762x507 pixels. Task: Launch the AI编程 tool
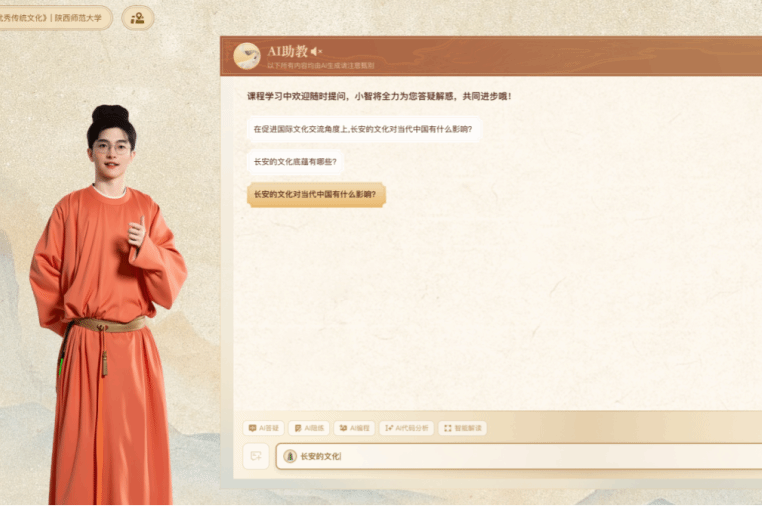pos(354,428)
